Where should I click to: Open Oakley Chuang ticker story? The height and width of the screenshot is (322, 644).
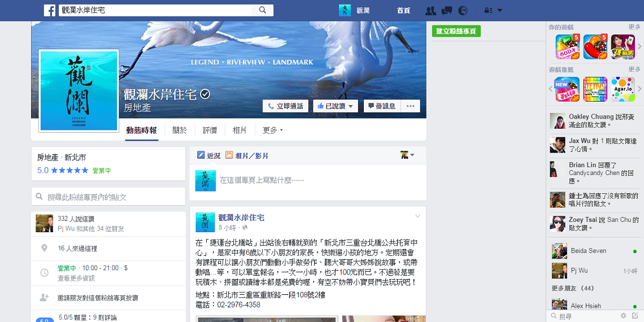coord(595,121)
